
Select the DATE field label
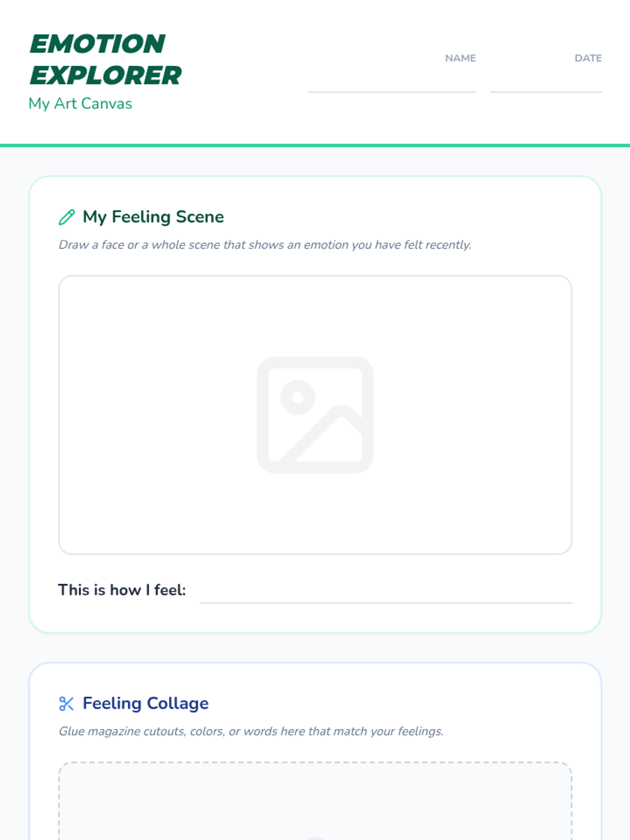click(588, 58)
